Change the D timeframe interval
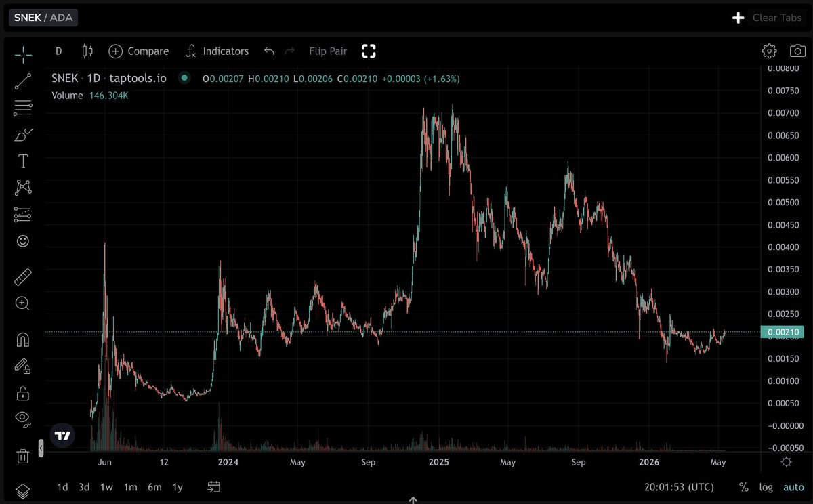This screenshot has width=813, height=504. [x=59, y=51]
